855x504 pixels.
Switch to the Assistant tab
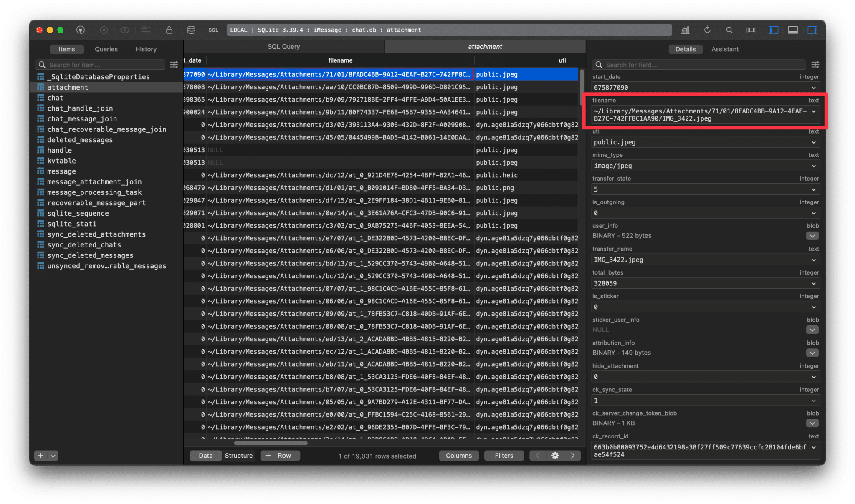(725, 49)
